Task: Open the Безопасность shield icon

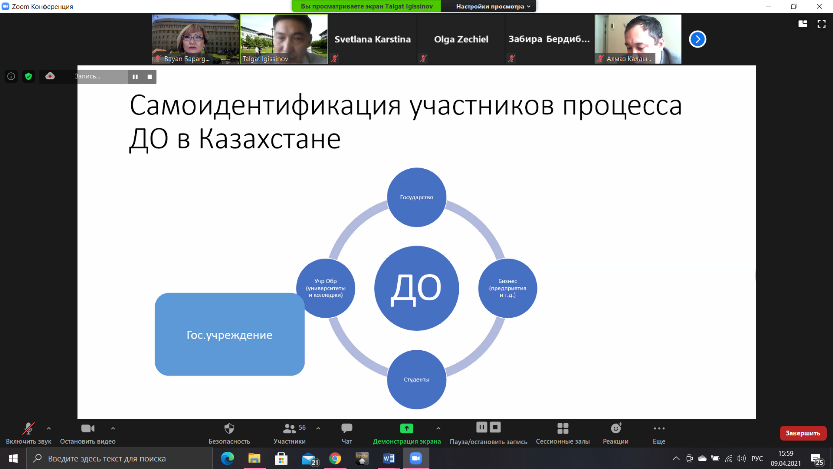Action: click(229, 430)
